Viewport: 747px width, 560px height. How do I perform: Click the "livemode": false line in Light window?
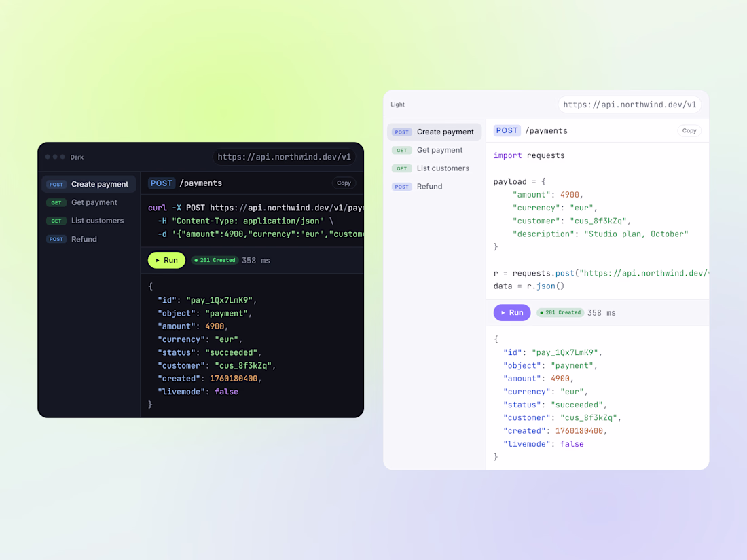[x=543, y=444]
